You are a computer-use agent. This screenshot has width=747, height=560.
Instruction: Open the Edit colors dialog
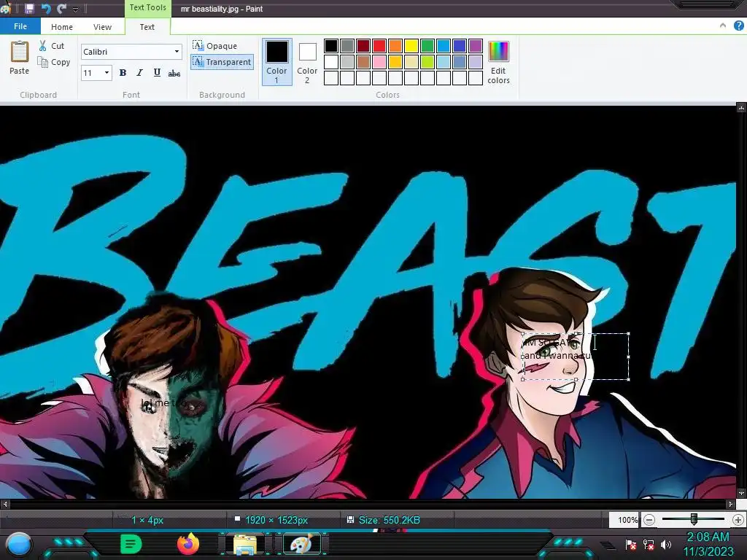[x=498, y=62]
